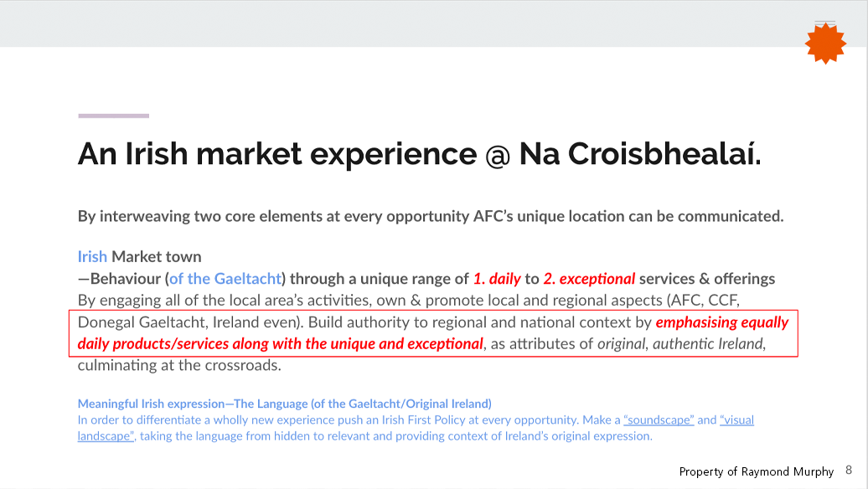Click the small lines above the starburst

pos(824,23)
